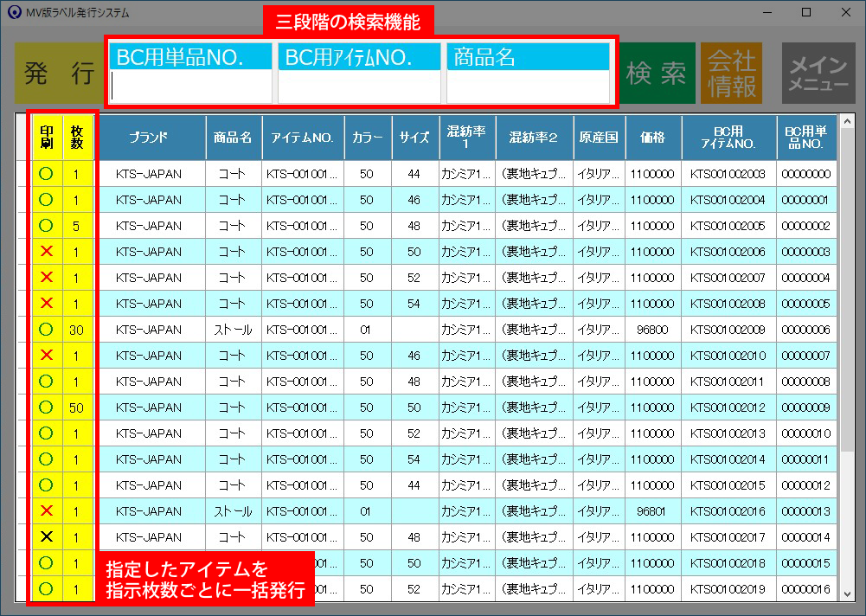Focus the BC用単品NO. search input field

coord(190,87)
